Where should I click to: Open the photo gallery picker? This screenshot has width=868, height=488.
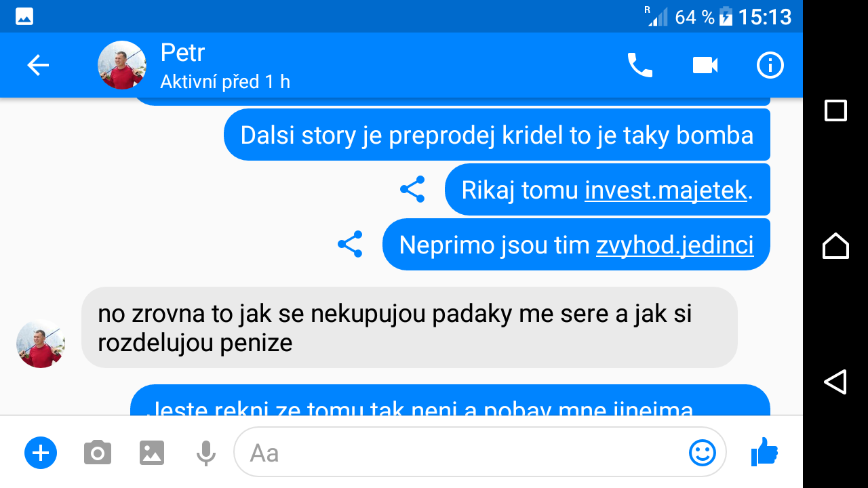152,452
